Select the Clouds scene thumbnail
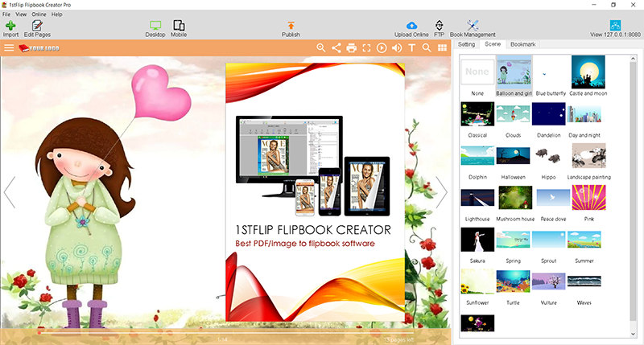This screenshot has height=345, width=644. [513, 113]
